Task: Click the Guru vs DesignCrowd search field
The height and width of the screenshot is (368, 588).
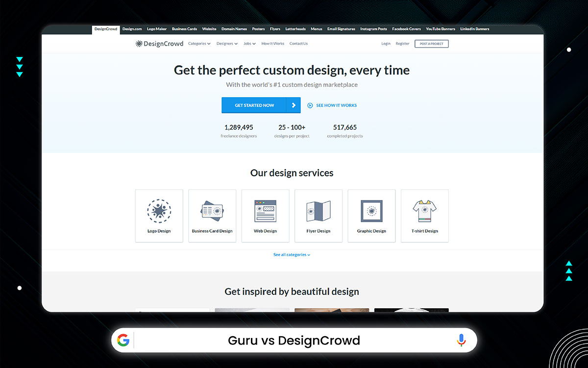Action: 294,340
